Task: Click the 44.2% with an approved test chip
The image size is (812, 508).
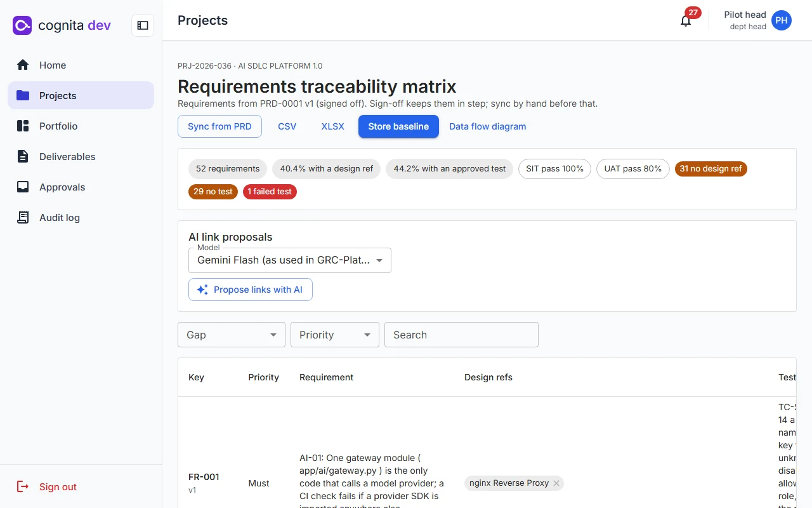Action: pos(450,169)
